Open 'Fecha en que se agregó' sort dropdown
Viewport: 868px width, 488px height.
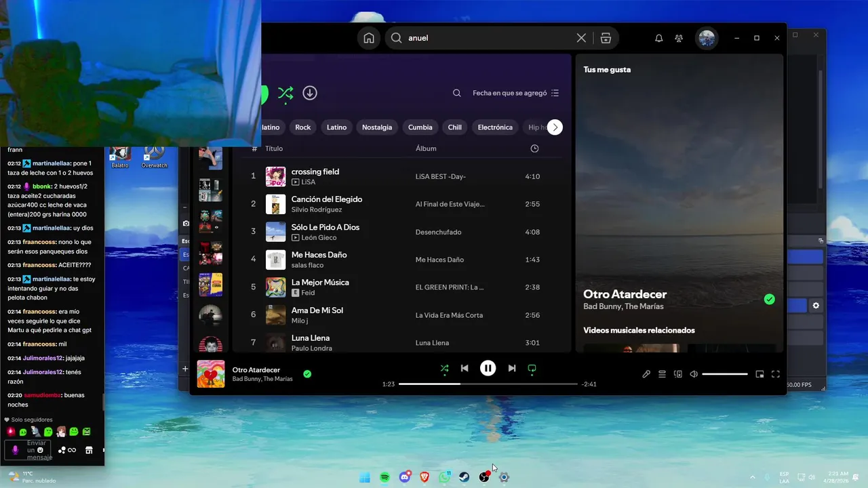(515, 93)
